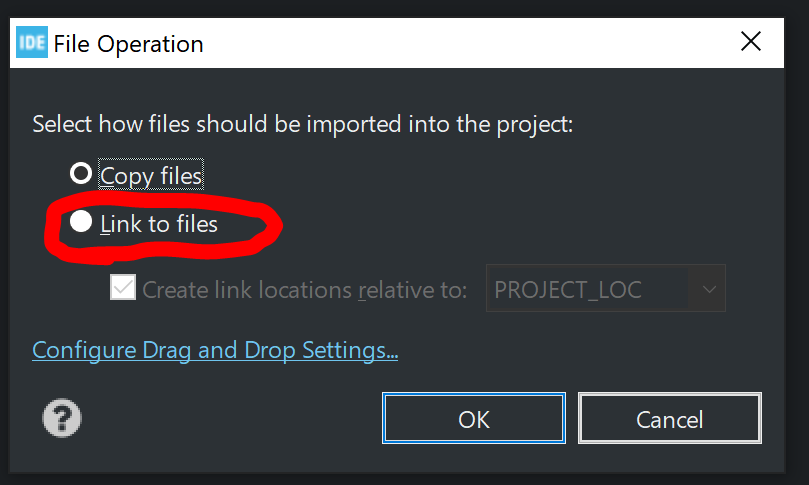Select the Copy files radio button
The height and width of the screenshot is (485, 809).
[x=81, y=173]
